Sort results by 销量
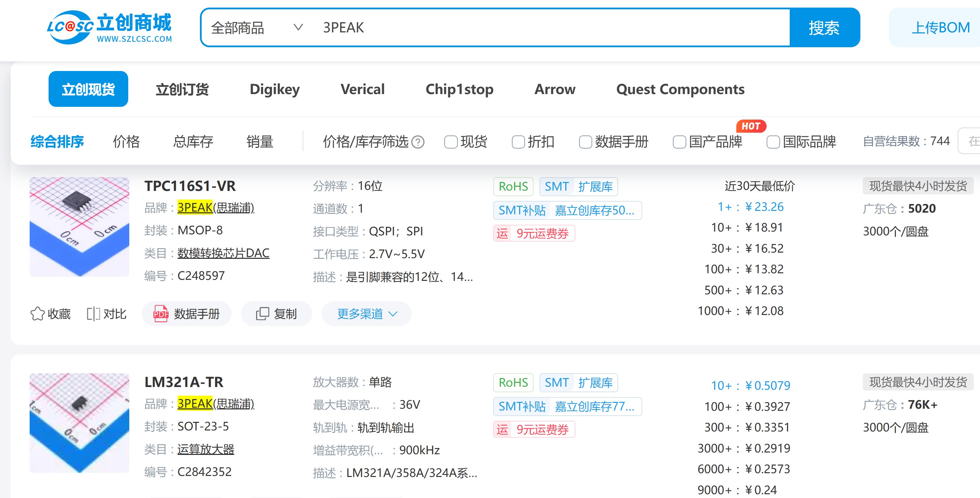The height and width of the screenshot is (498, 980). click(260, 142)
